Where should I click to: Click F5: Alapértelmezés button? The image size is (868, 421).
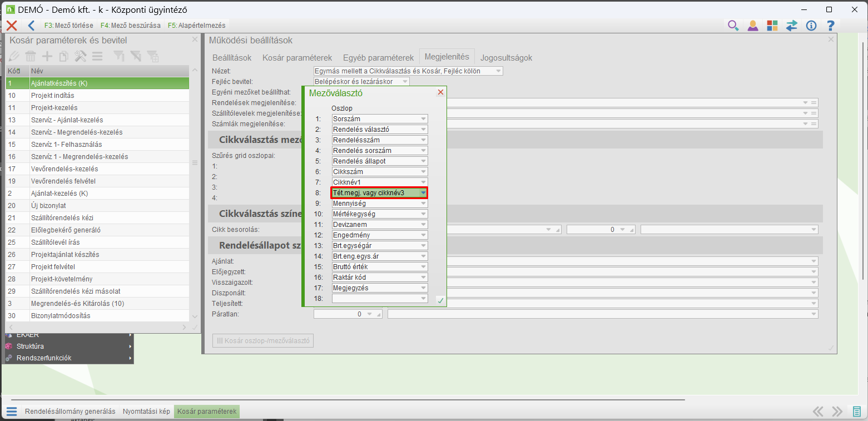(196, 26)
